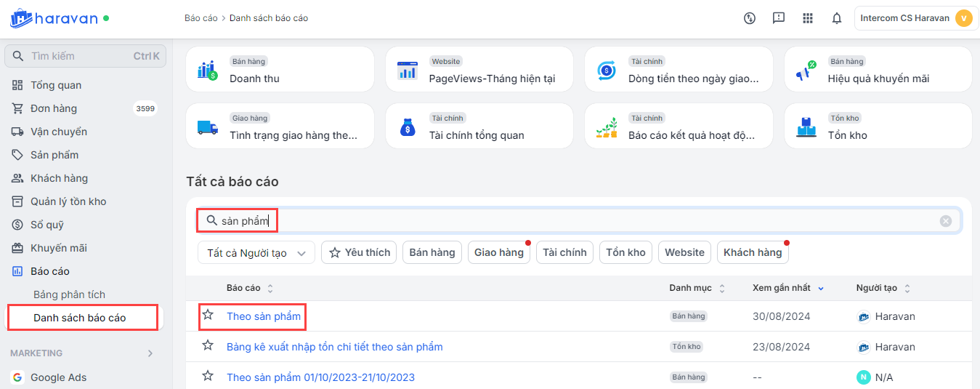980x389 pixels.
Task: Open the Tất cả Người tạo dropdown
Action: pyautogui.click(x=256, y=253)
